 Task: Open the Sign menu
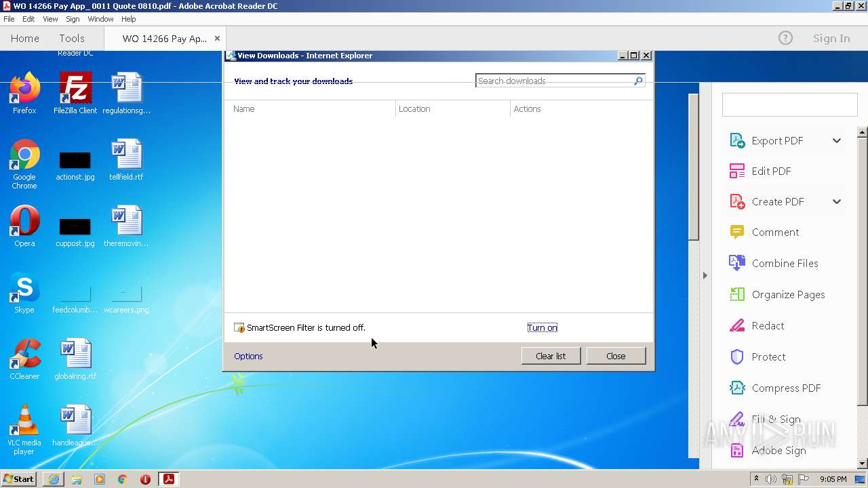(x=73, y=19)
